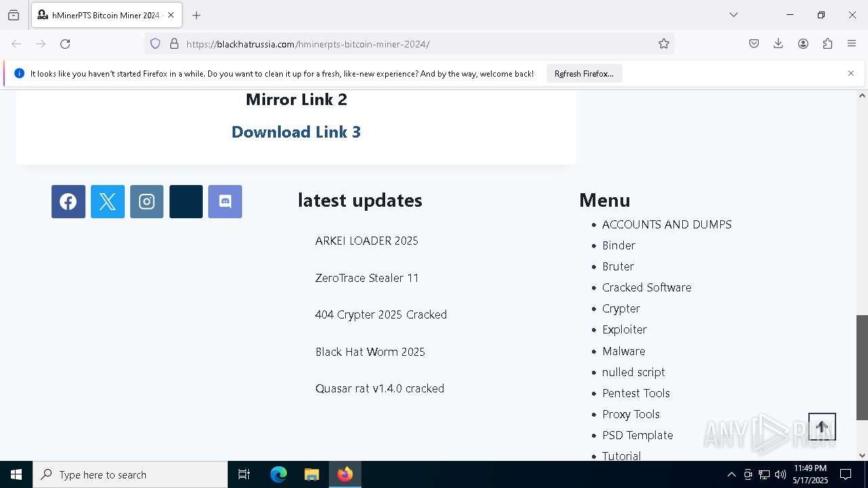Click the scrollbar down arrow
This screenshot has width=868, height=488.
(x=862, y=455)
